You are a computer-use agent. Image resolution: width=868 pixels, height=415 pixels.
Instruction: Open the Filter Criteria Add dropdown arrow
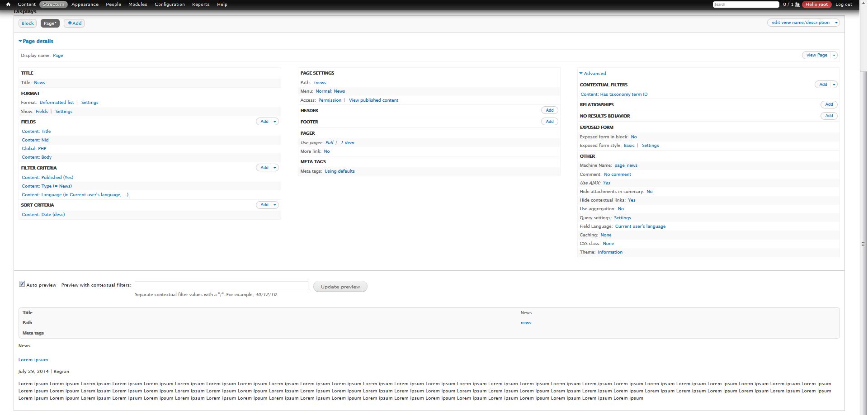click(x=275, y=168)
